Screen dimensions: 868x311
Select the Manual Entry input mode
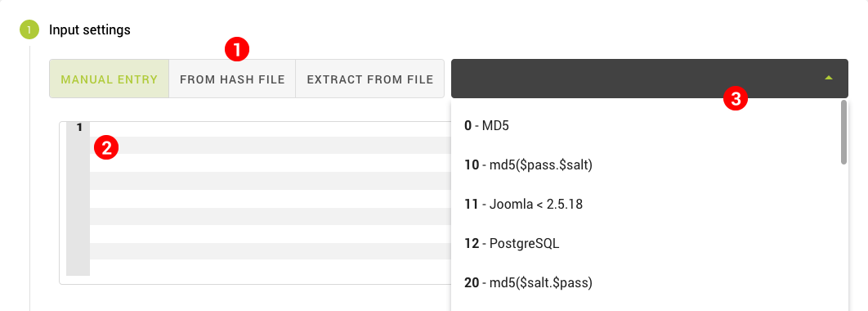[x=109, y=79]
